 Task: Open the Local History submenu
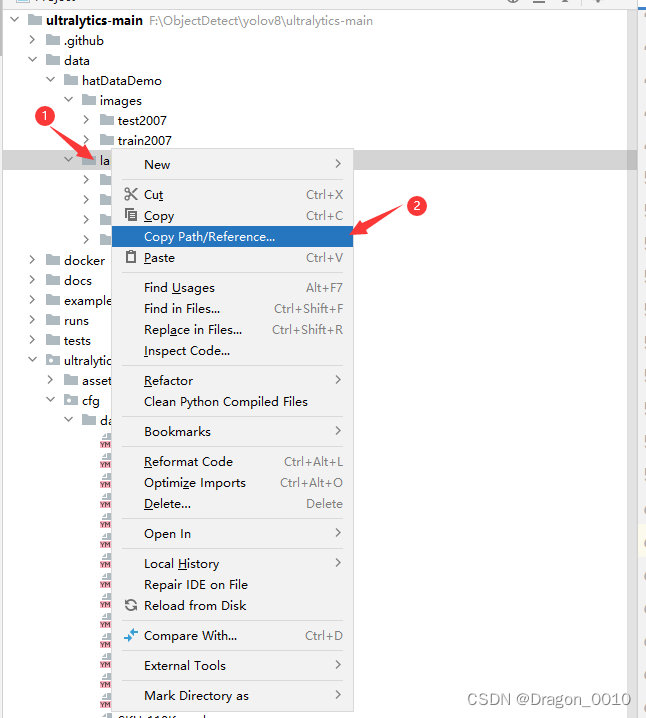[233, 564]
